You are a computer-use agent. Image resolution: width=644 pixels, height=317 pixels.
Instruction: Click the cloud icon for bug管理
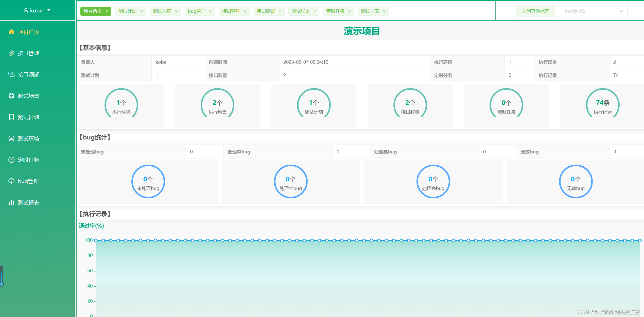(11, 181)
